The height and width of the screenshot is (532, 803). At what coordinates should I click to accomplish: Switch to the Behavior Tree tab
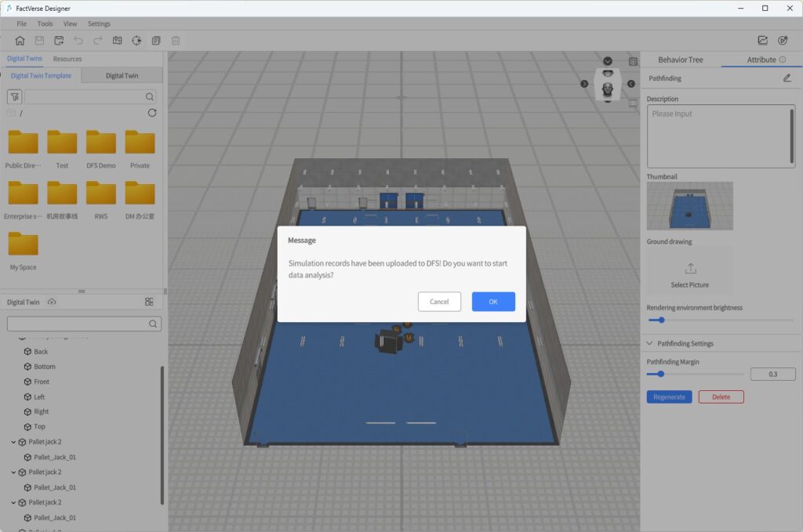[680, 60]
